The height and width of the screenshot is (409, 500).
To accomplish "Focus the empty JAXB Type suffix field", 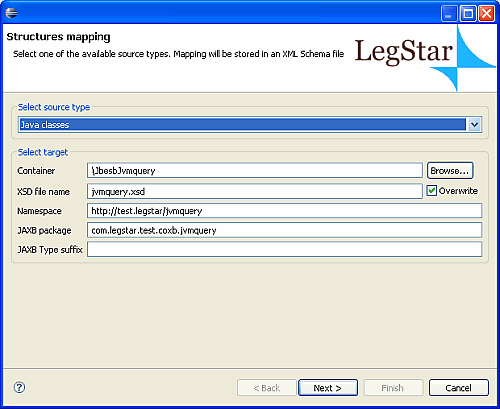I will (x=284, y=249).
